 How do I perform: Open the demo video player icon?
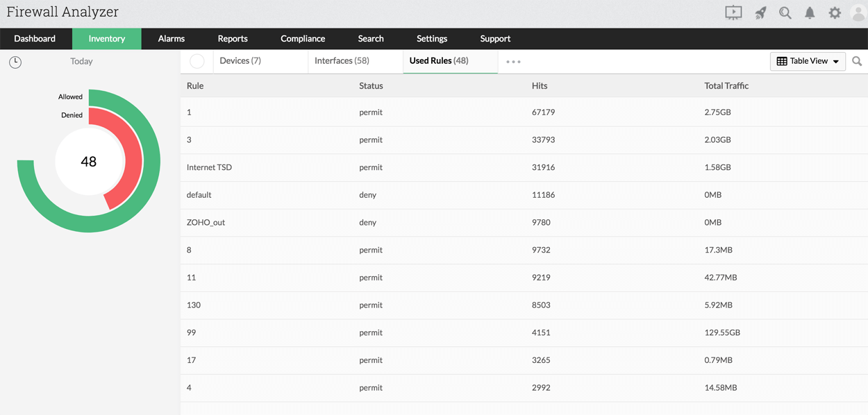coord(733,12)
